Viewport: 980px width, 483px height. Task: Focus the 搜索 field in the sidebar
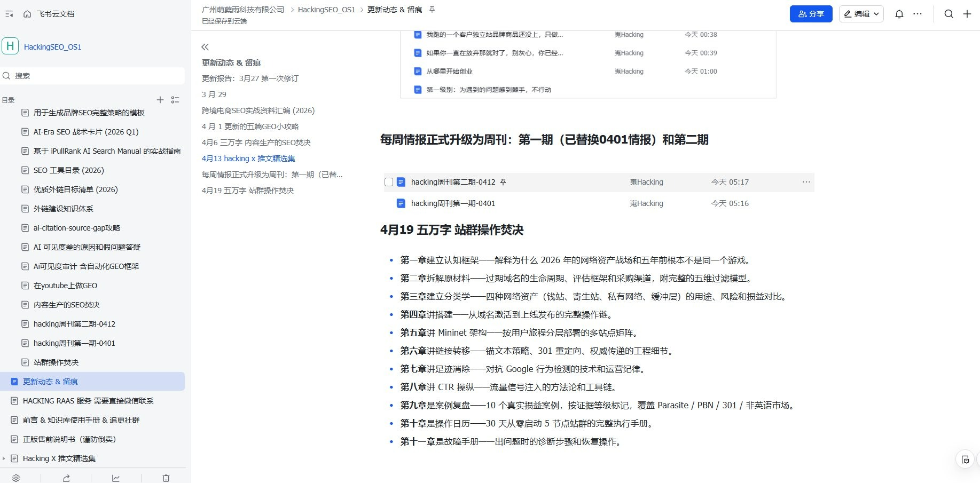point(96,76)
